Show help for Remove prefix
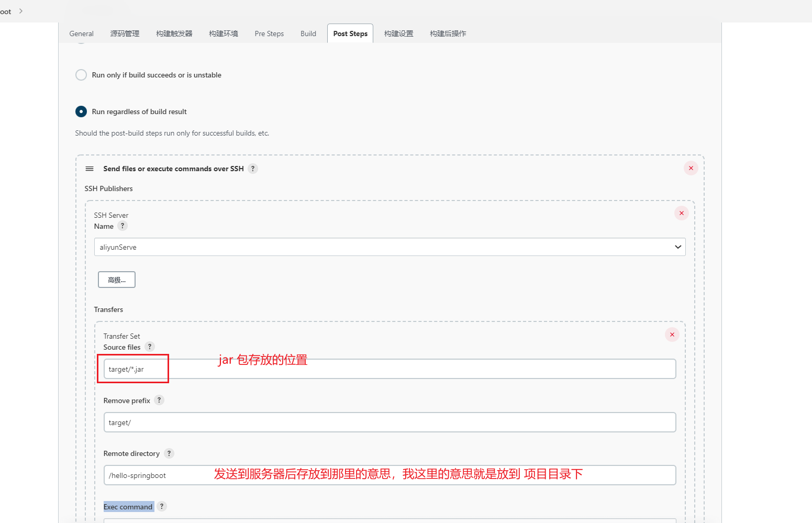 tap(159, 400)
